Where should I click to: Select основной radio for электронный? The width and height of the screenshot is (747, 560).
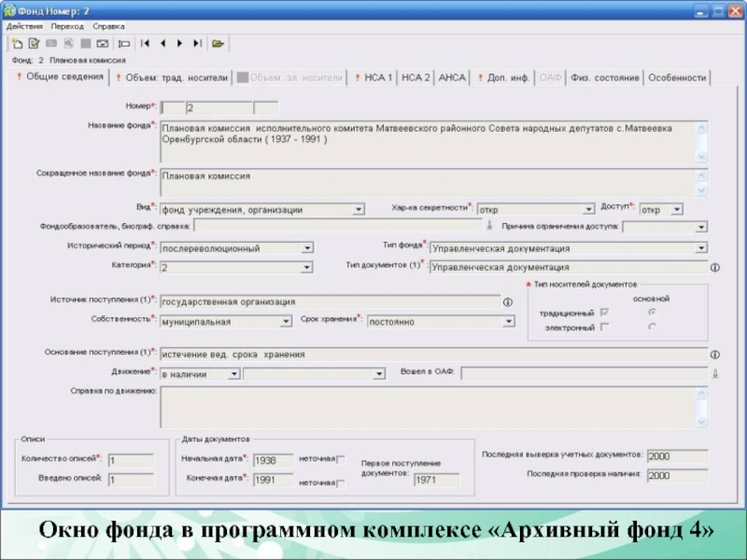point(652,327)
